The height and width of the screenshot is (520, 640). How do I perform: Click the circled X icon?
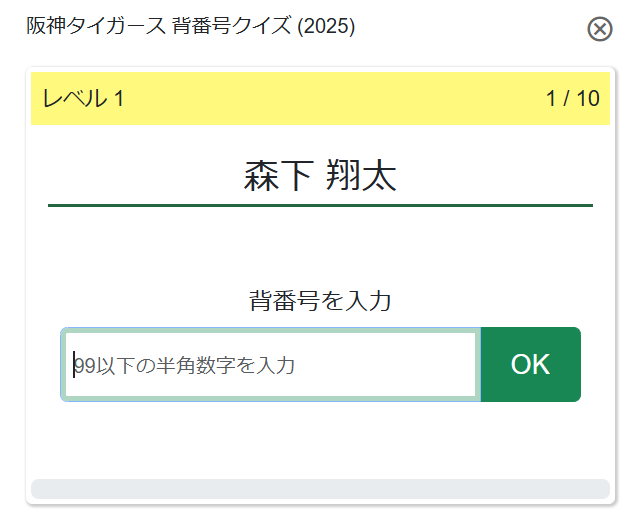tap(599, 29)
